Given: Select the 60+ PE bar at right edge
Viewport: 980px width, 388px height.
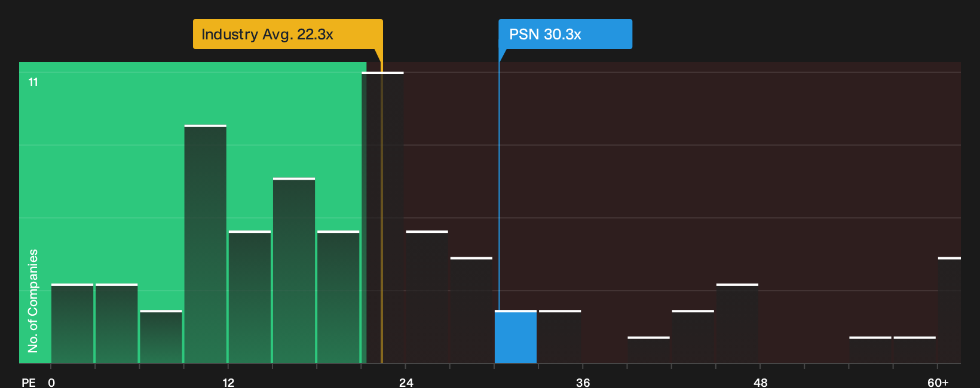Looking at the screenshot, I should 949,310.
